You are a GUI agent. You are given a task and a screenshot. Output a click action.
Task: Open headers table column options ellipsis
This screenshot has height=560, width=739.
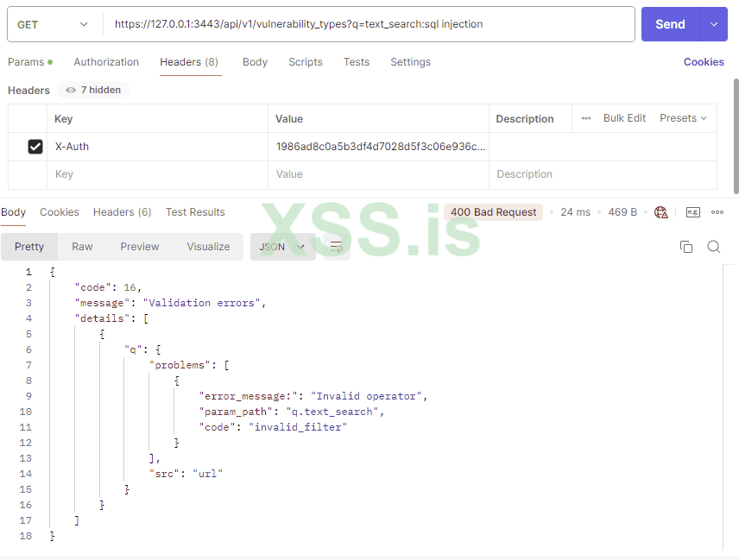(586, 118)
